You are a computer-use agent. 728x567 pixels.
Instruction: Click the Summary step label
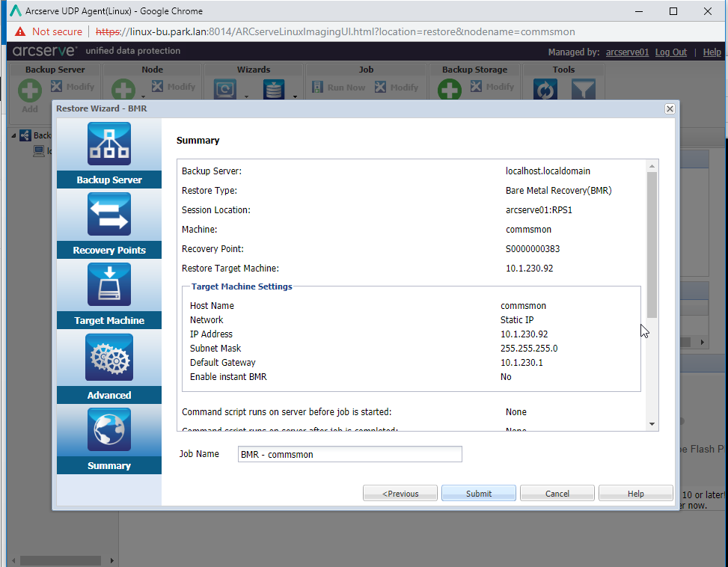(x=109, y=465)
